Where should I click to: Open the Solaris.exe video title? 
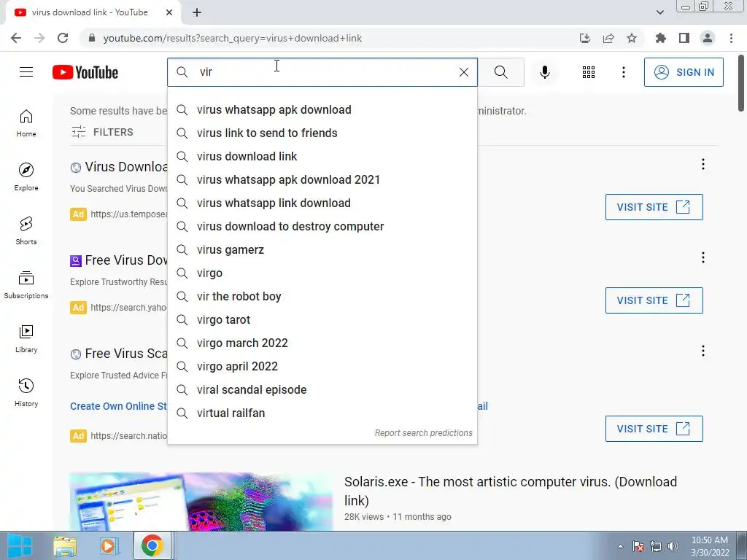(x=510, y=491)
